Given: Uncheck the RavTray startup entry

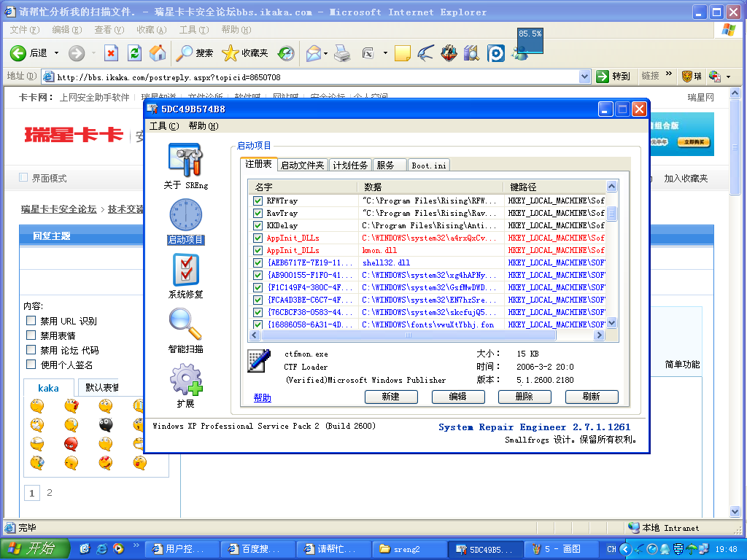Looking at the screenshot, I should coord(258,213).
